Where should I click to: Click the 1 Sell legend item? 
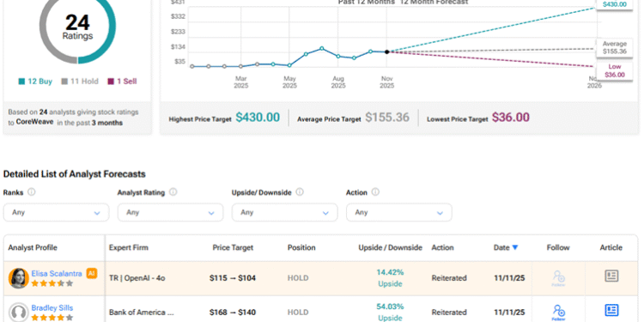122,82
